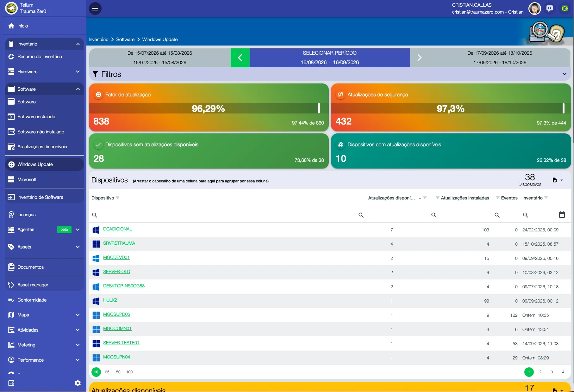The image size is (574, 392).
Task: Open filter icon on Inventário column header
Action: pyautogui.click(x=546, y=198)
